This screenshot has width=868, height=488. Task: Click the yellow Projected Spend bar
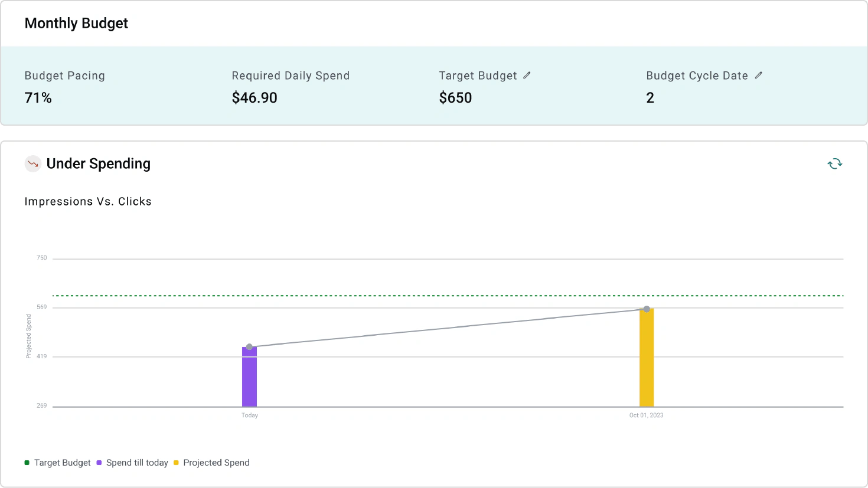[x=647, y=358]
